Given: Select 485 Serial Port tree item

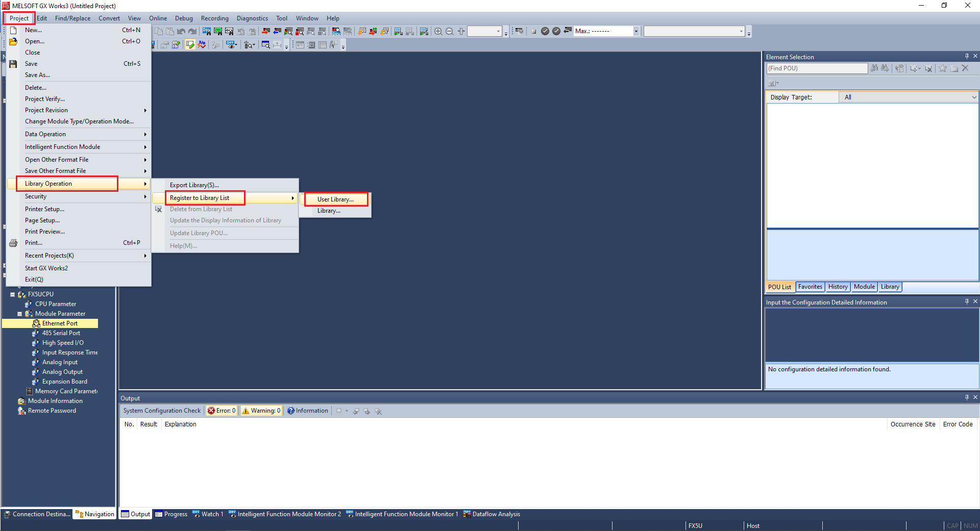Looking at the screenshot, I should (61, 333).
